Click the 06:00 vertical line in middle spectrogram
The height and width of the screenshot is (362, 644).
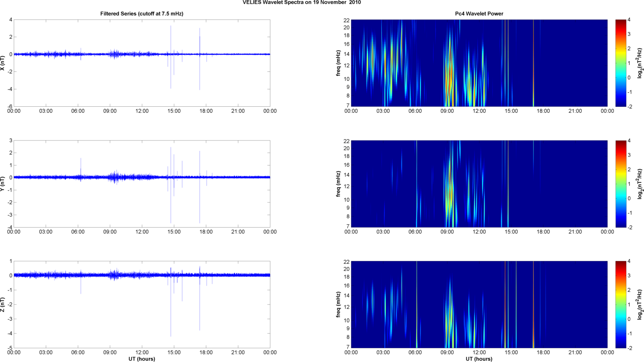(417, 184)
